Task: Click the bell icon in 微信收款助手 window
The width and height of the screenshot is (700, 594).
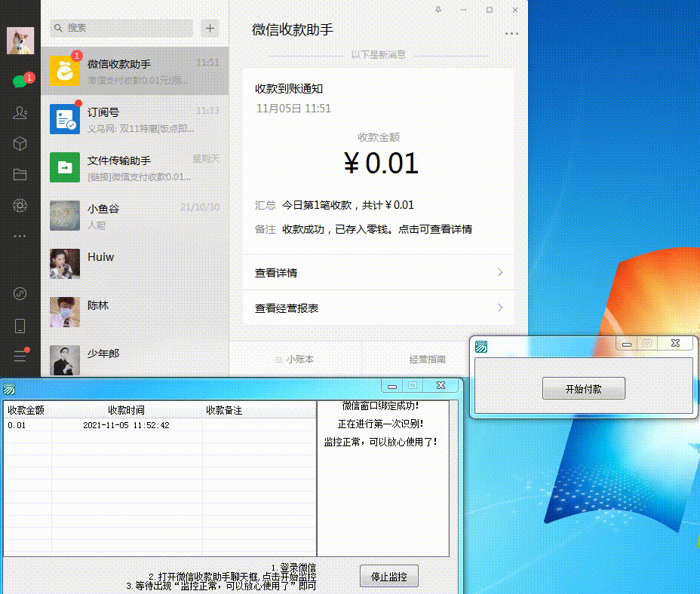Action: [x=440, y=10]
